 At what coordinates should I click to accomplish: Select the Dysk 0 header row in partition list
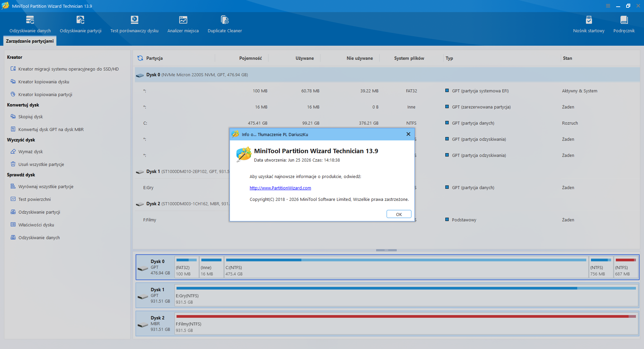387,75
